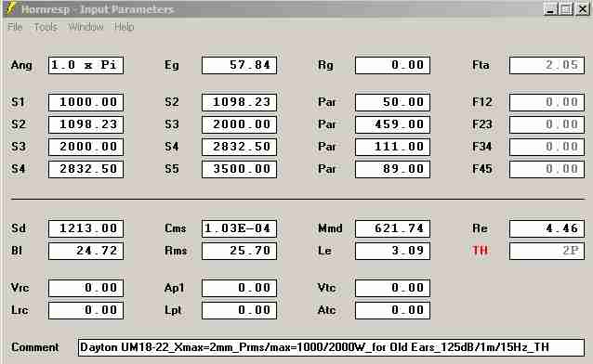Click the S2 field in the Par 459.00 row

[86, 124]
